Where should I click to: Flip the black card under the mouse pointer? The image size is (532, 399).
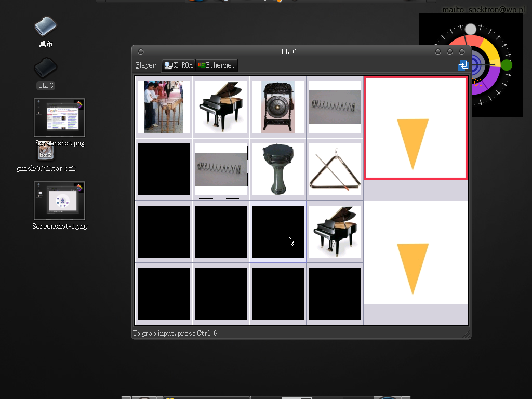278,232
